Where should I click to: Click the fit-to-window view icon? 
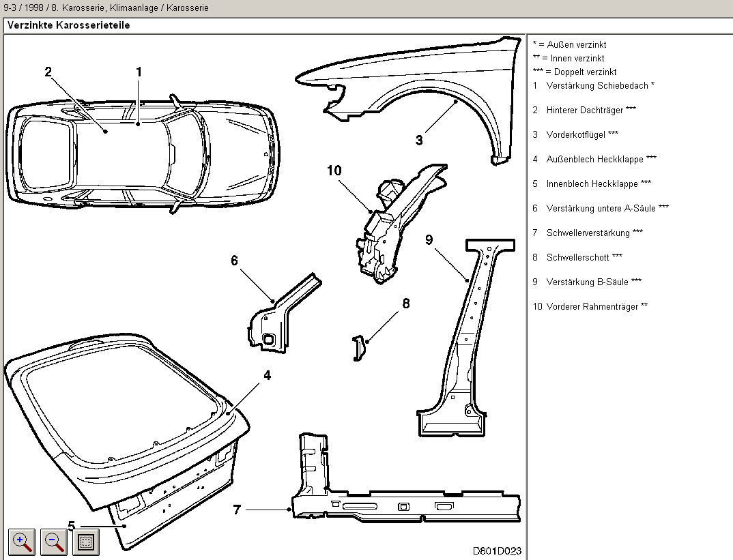[x=85, y=542]
